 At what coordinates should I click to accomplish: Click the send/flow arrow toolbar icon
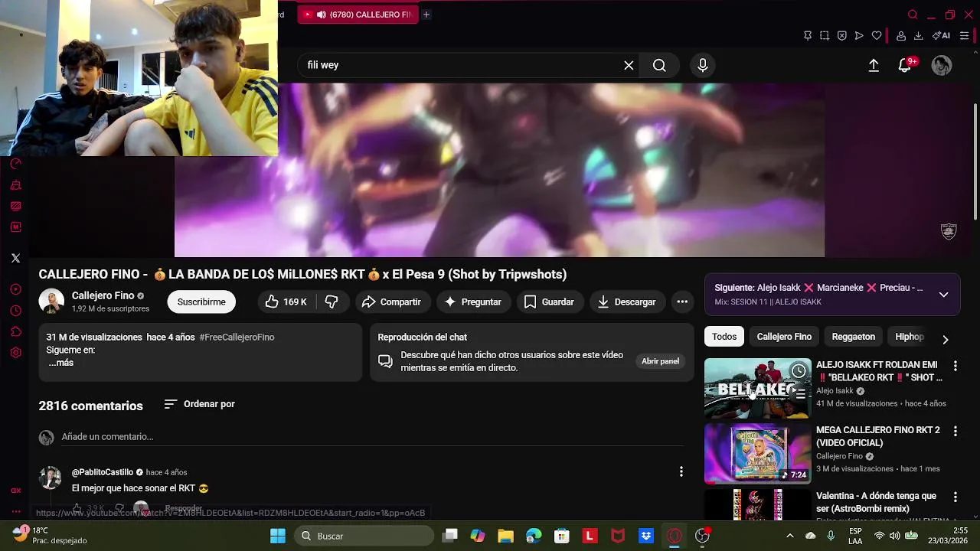[x=859, y=35]
